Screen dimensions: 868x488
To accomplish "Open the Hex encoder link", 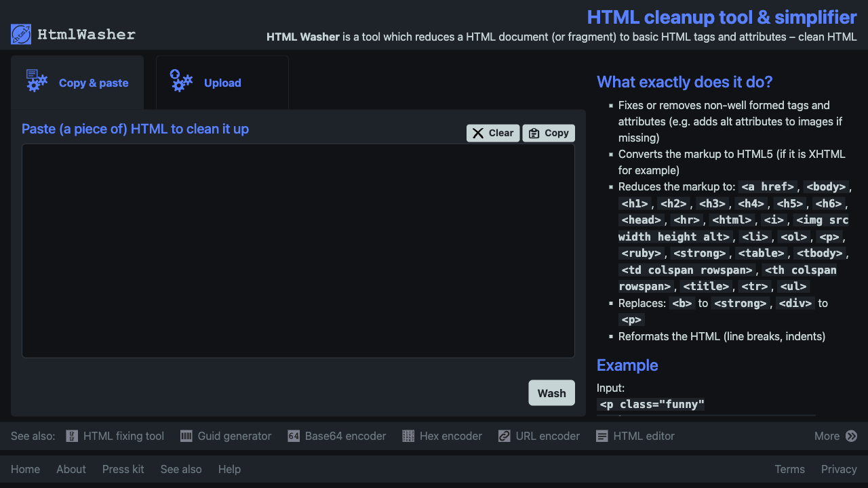I will click(x=451, y=436).
